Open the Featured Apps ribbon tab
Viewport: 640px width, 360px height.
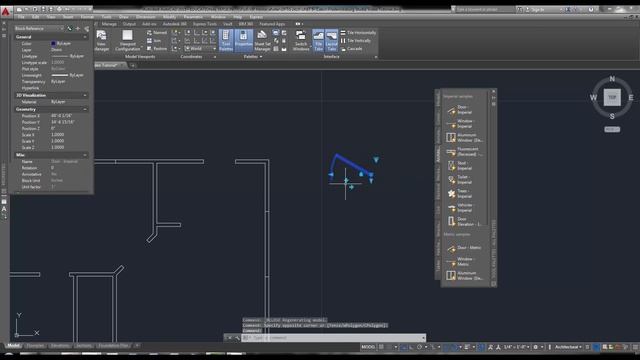coord(272,24)
